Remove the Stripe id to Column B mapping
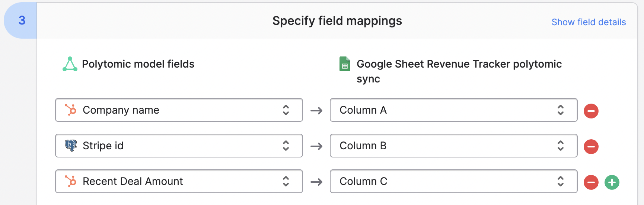644x205 pixels. 591,146
